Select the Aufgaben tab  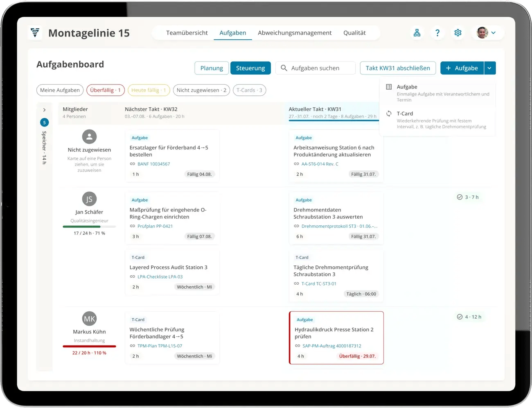click(232, 33)
